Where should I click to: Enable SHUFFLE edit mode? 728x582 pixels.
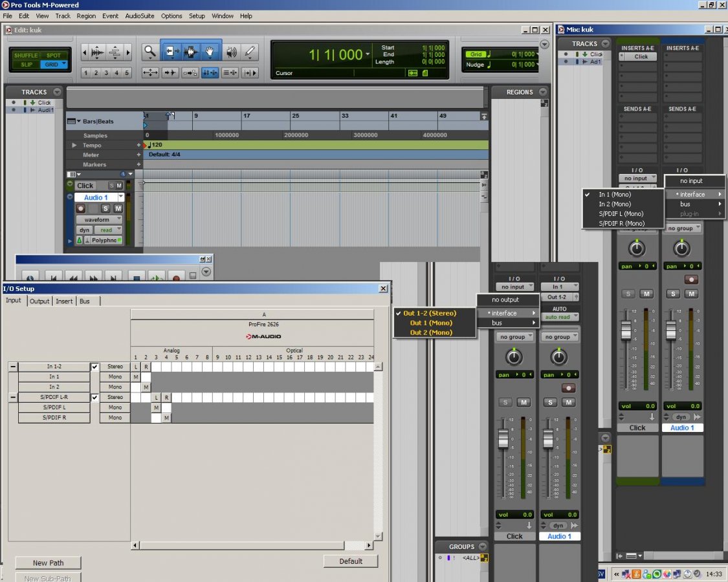[x=26, y=55]
